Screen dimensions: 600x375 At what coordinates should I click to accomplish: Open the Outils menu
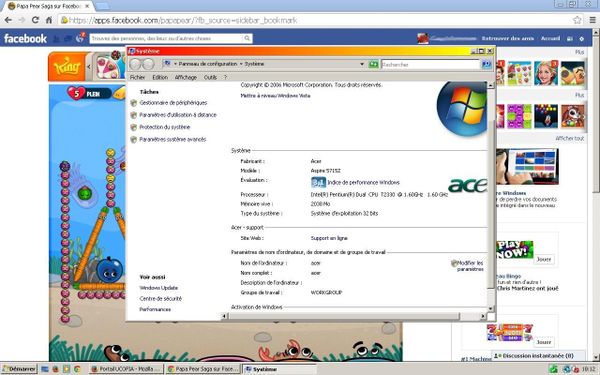pos(210,77)
